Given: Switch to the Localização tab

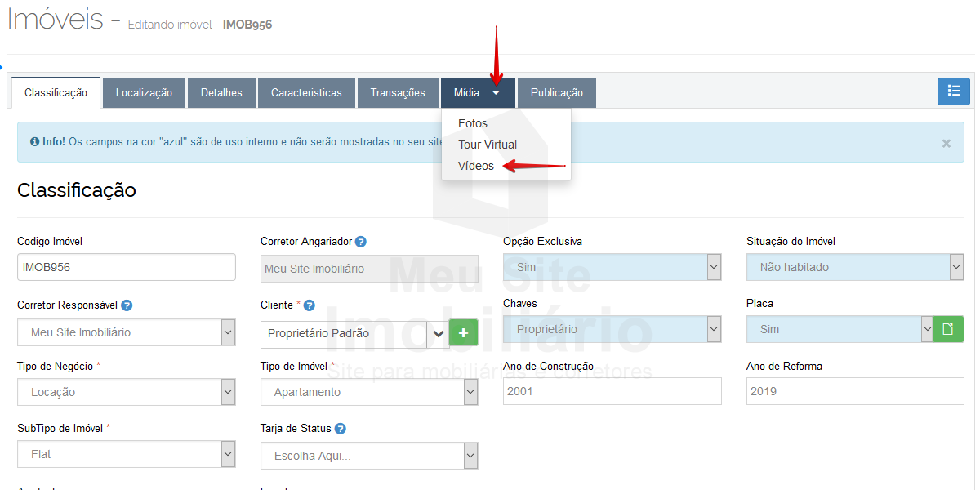Looking at the screenshot, I should (144, 93).
